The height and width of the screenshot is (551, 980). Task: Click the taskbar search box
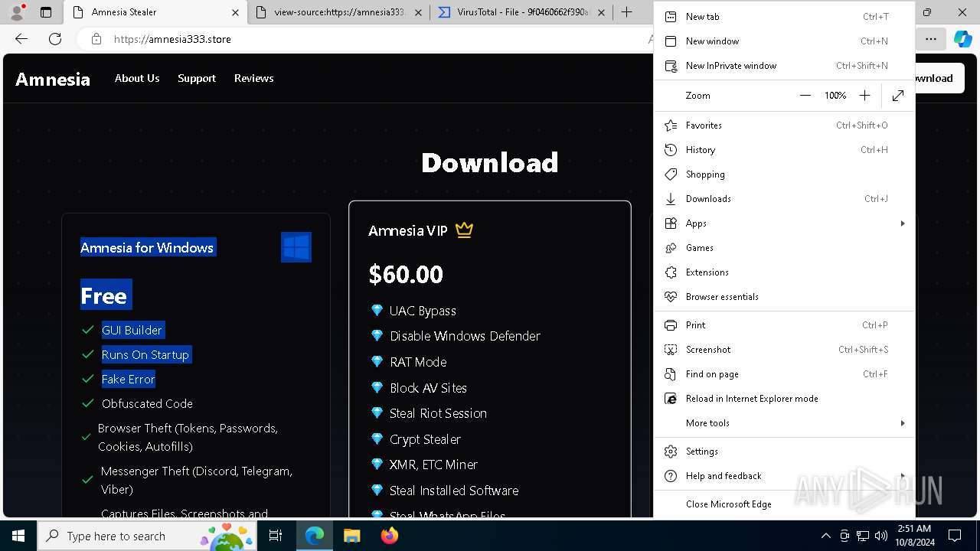point(149,536)
